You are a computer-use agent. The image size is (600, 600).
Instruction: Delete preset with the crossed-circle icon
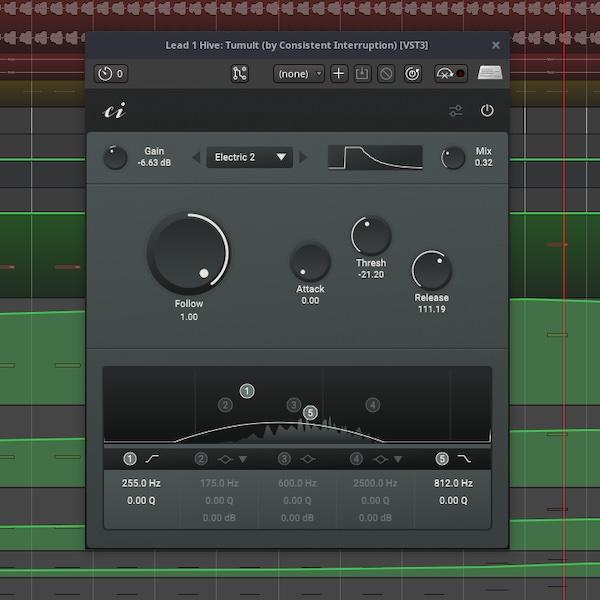click(x=386, y=73)
